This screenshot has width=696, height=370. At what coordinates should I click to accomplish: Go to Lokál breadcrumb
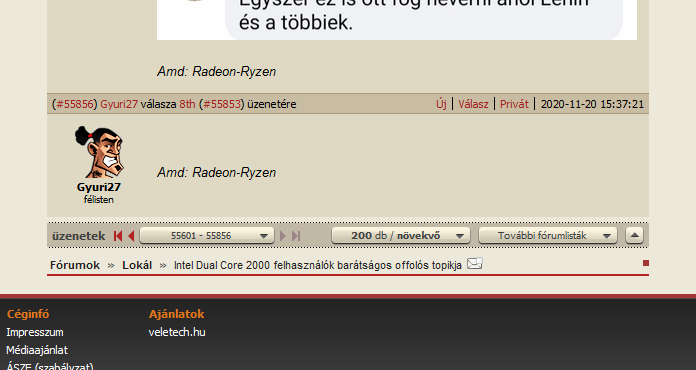137,265
